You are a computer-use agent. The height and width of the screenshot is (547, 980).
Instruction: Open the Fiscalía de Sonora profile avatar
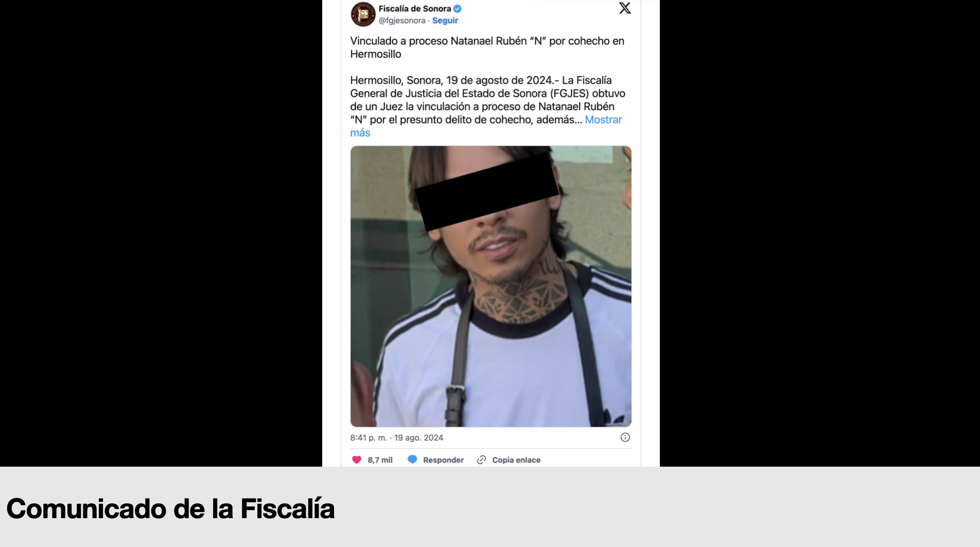[x=363, y=14]
